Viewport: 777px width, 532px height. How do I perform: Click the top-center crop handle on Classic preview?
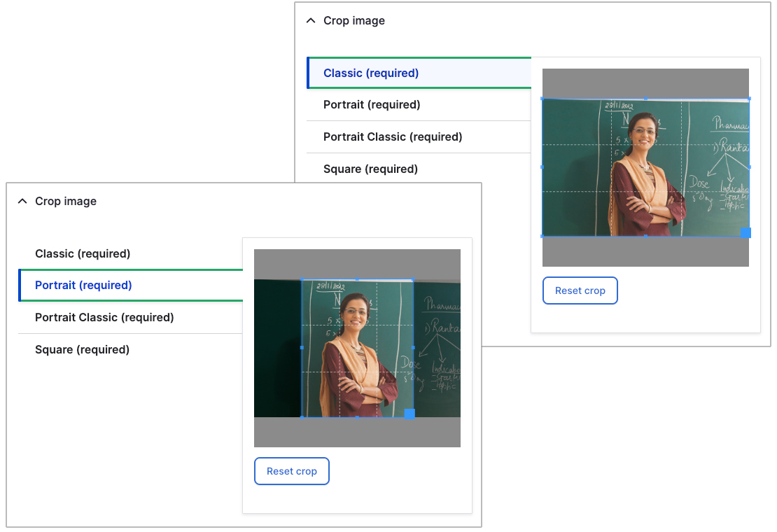click(646, 99)
